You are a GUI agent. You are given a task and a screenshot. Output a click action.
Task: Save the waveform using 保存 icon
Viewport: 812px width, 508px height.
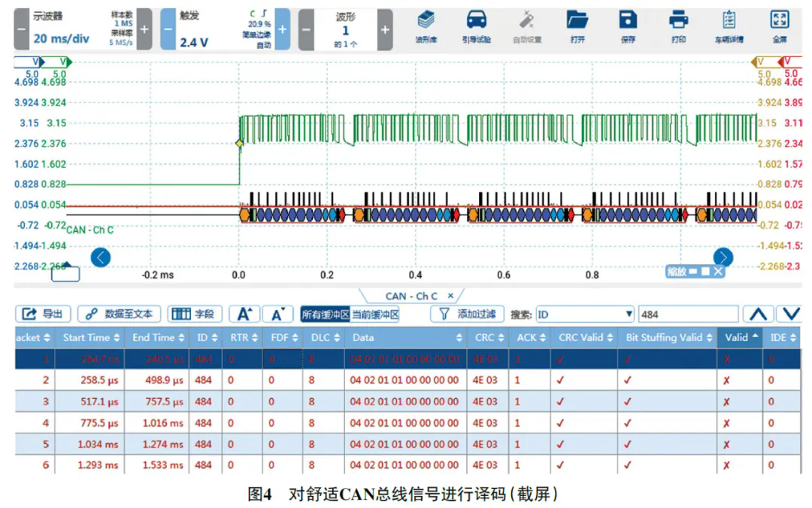click(627, 26)
